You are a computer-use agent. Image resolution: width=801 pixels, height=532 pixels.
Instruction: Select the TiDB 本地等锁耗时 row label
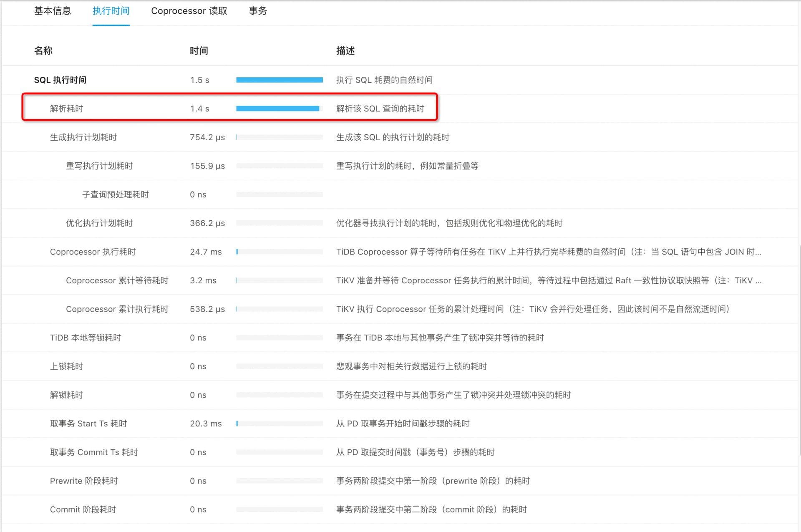[x=86, y=338]
